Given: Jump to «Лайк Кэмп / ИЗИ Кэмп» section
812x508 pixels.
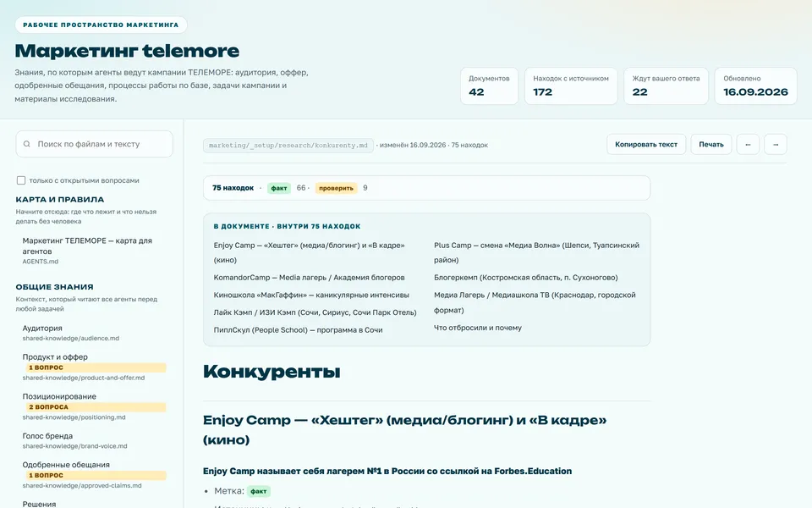Looking at the screenshot, I should pos(315,312).
